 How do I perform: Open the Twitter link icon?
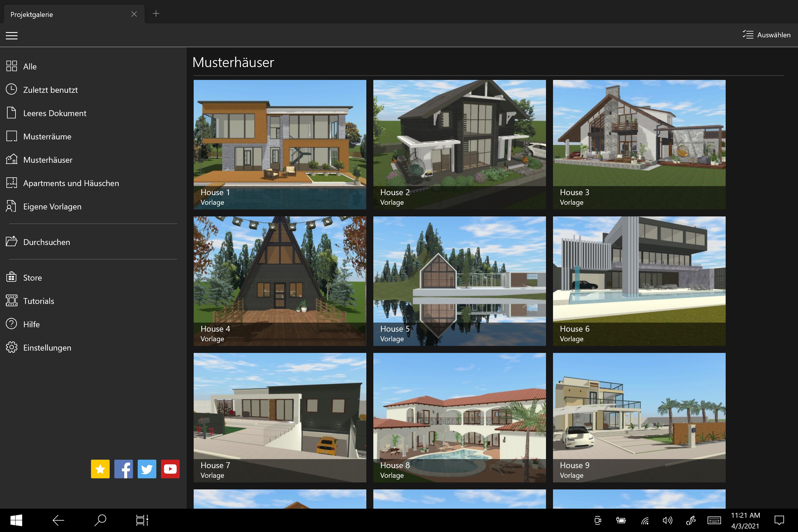coord(147,469)
